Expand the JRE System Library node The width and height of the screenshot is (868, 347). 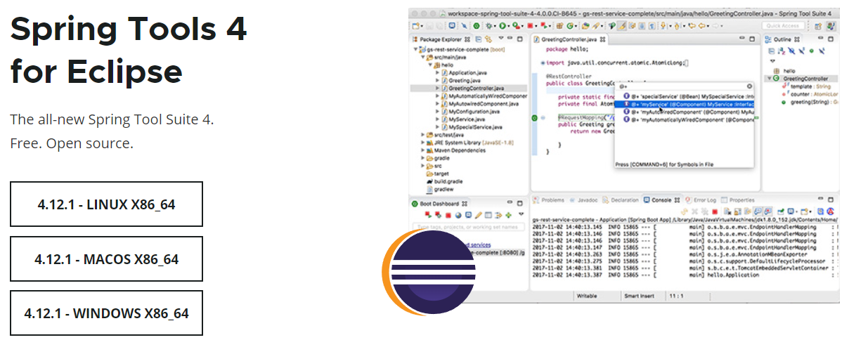422,143
